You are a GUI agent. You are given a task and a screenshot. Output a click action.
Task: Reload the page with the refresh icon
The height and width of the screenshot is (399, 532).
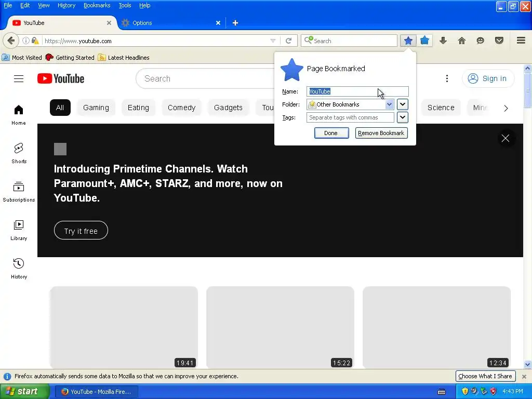coord(289,41)
